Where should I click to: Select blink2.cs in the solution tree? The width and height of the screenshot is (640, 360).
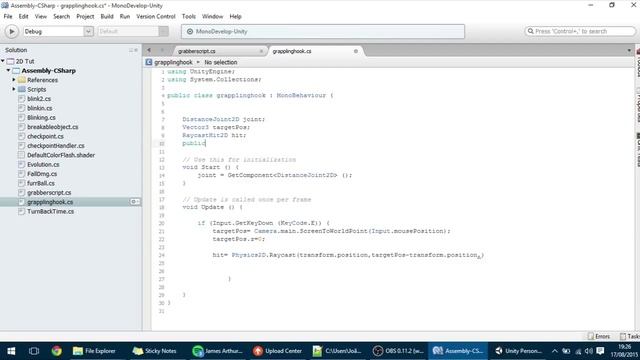(39, 99)
